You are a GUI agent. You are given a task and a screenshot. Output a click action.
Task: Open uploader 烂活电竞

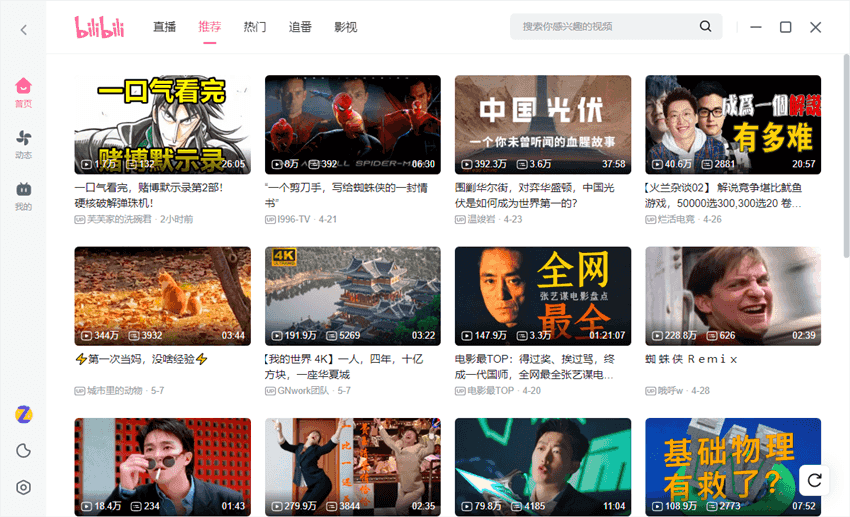click(x=676, y=219)
